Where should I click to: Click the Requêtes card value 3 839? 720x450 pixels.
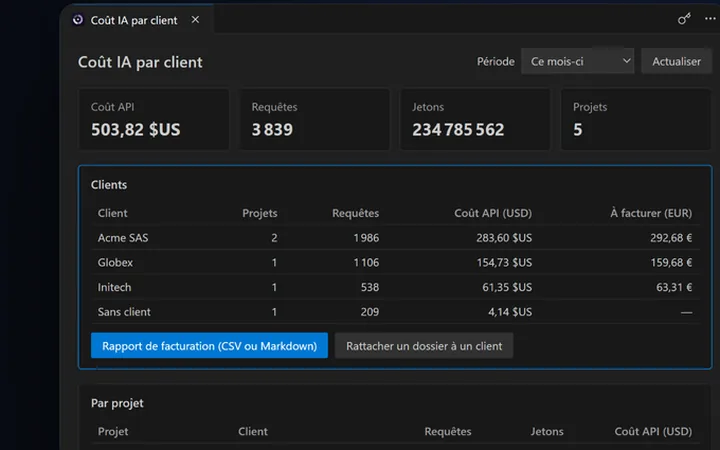click(x=272, y=129)
